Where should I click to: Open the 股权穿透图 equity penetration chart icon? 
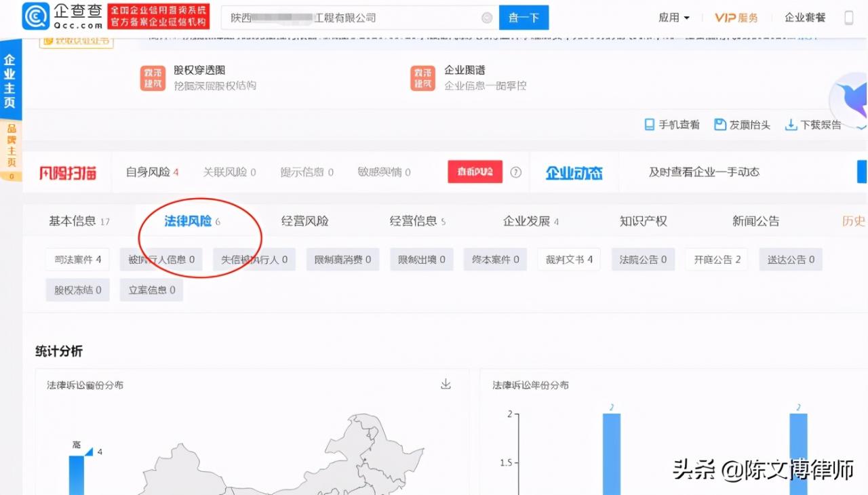[x=153, y=77]
